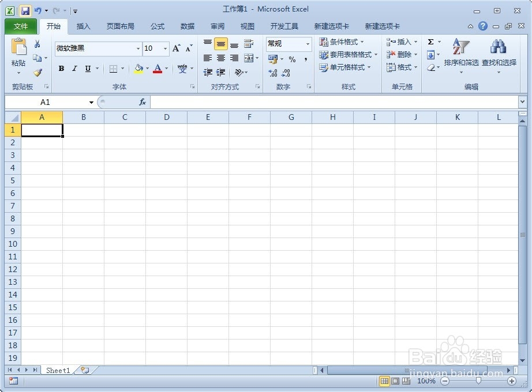Toggle Middle Align vertical alignment
Viewport: 532px width, 392px height.
tap(221, 44)
